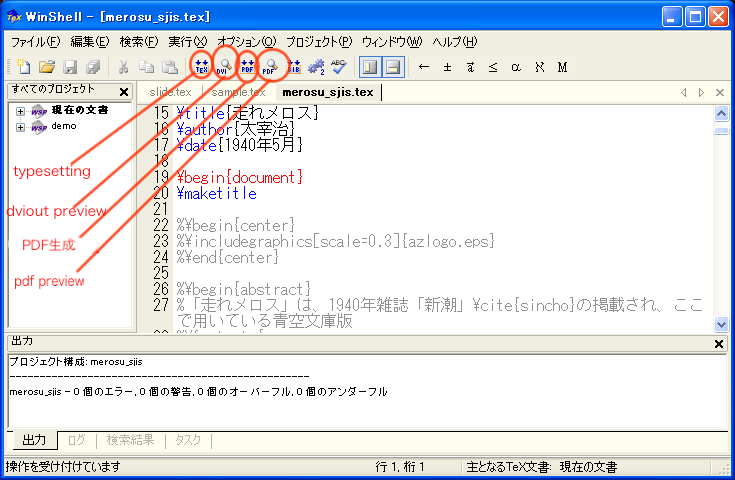Switch to the 出力 bottom tab
Screen dimensions: 735x480
tap(34, 440)
